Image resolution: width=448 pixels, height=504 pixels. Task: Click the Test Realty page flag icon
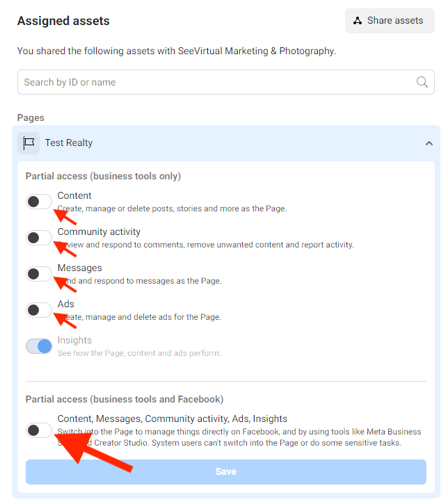[29, 143]
